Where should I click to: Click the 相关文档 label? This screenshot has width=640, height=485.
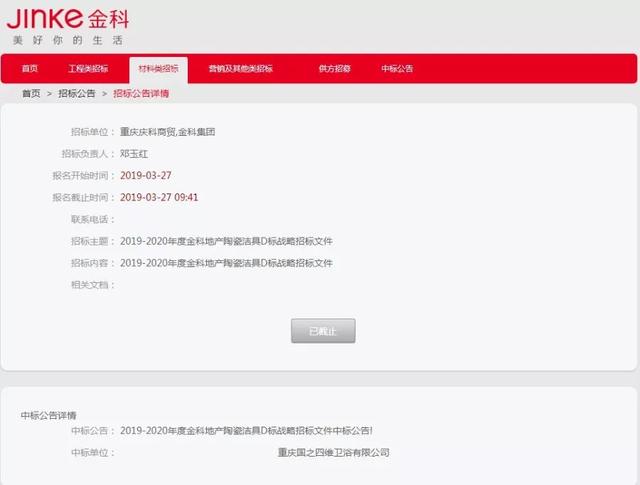click(x=93, y=285)
